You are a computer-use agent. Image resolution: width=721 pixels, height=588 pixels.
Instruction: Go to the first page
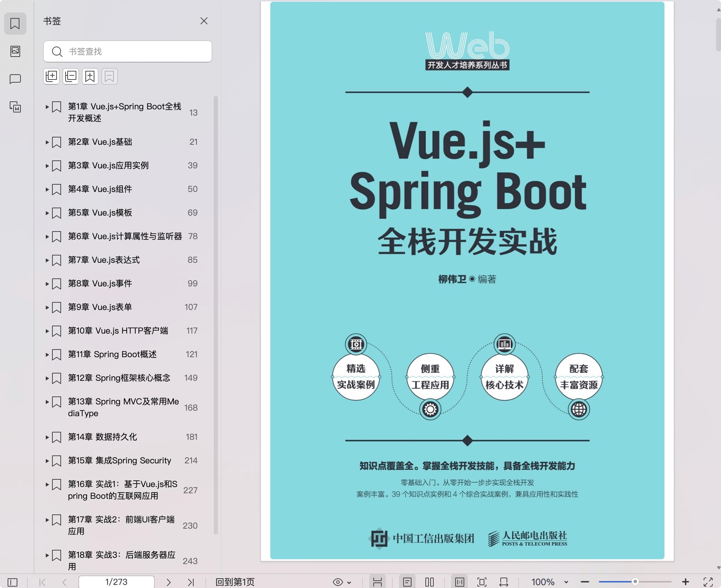42,582
